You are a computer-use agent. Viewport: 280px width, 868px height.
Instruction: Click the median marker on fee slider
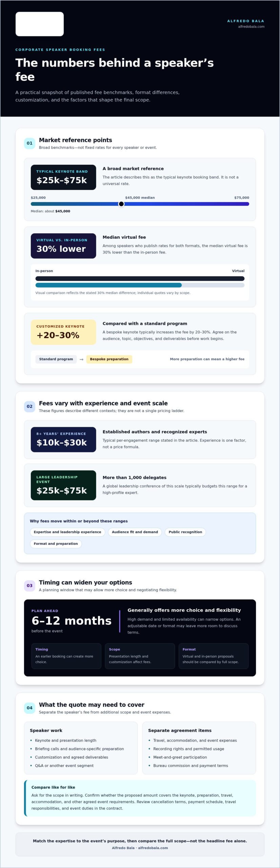click(121, 204)
